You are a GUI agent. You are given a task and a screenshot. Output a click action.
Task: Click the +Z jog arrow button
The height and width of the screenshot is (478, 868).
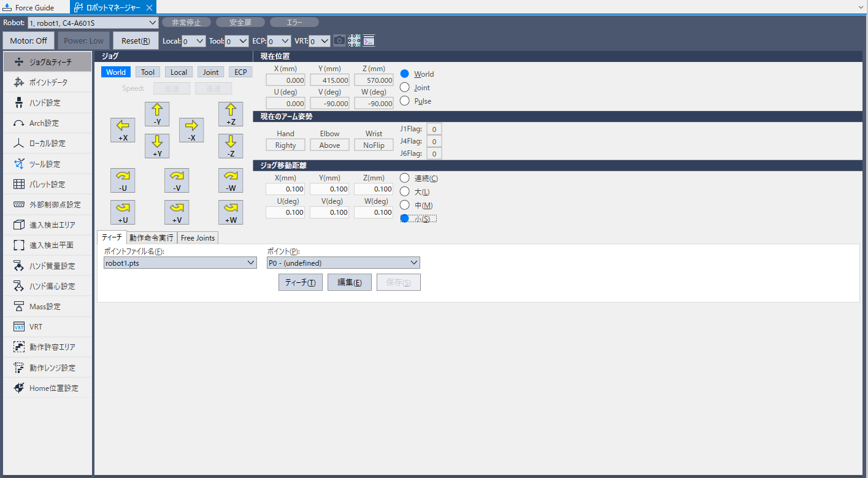231,114
